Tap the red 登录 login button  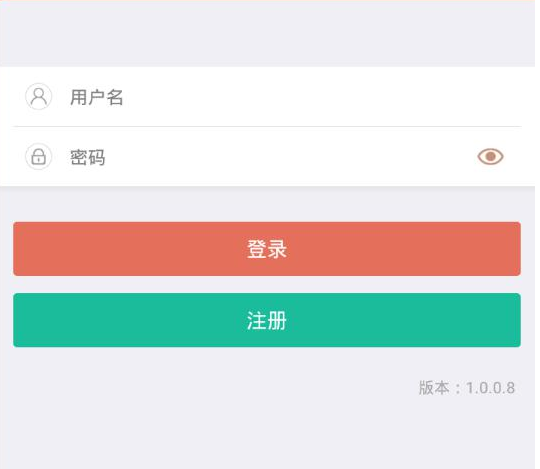pos(267,249)
